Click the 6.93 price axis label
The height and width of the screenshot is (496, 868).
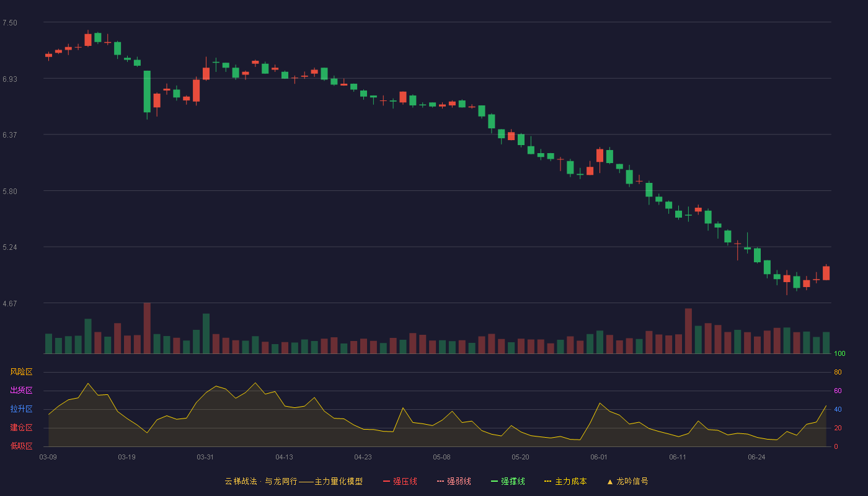10,79
